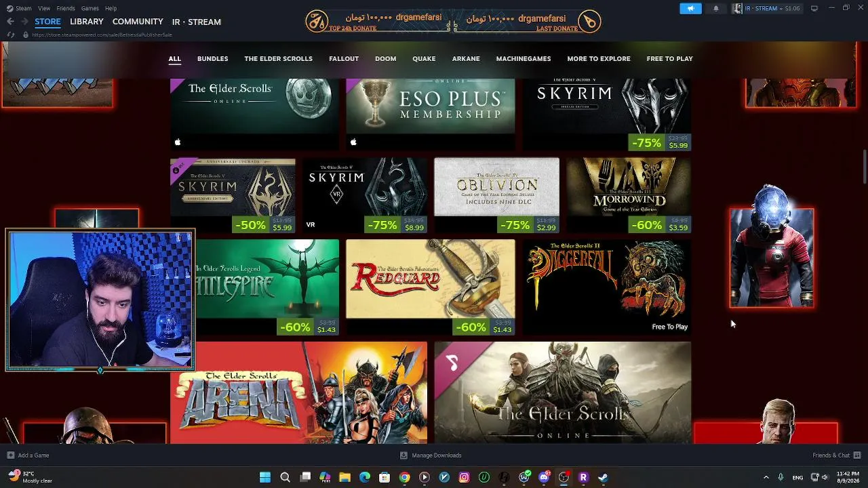Open the IR · STREAM profile section

(197, 22)
